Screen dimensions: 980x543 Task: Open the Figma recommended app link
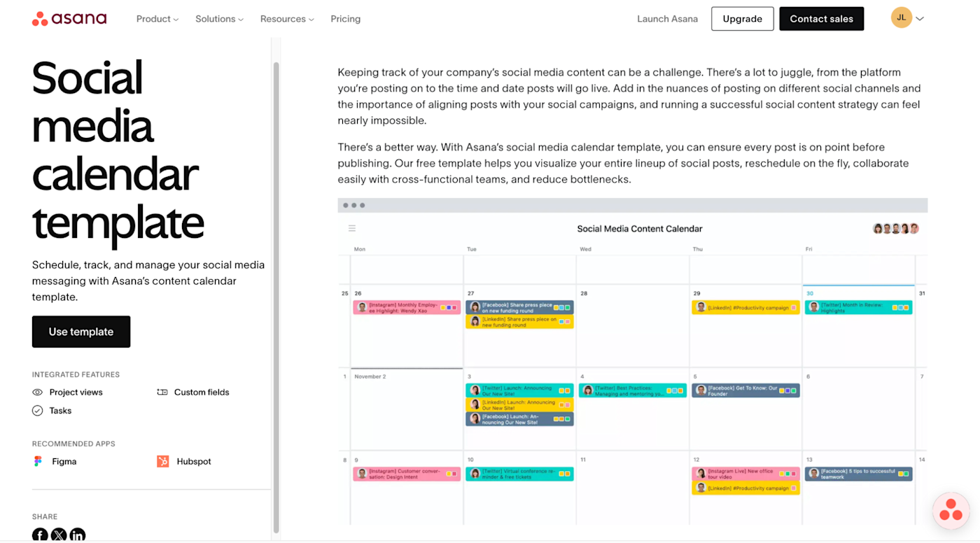click(64, 462)
